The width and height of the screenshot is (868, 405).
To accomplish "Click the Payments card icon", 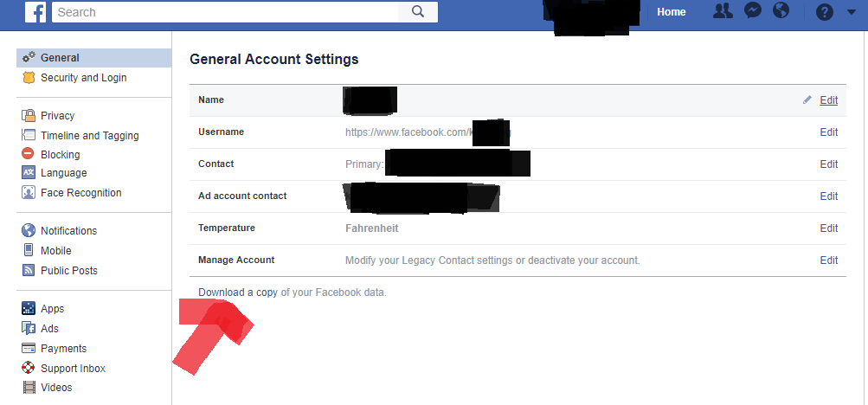I will click(29, 348).
